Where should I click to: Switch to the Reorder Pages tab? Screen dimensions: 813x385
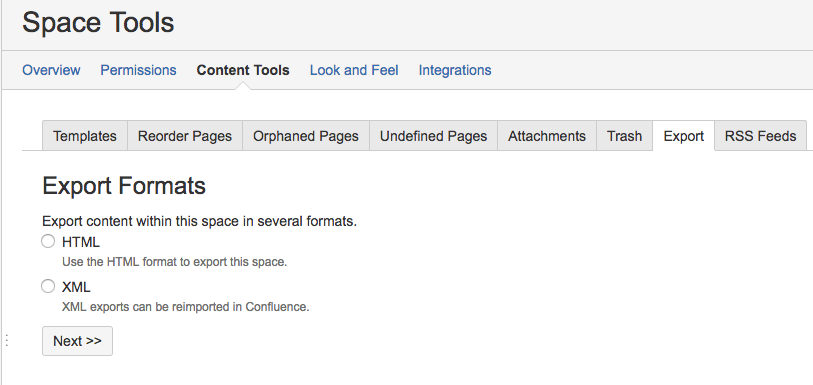185,136
